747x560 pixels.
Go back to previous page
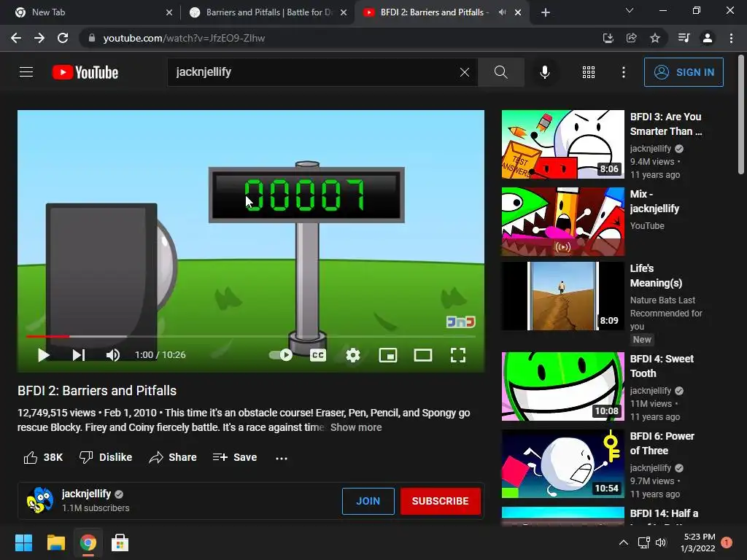[16, 38]
